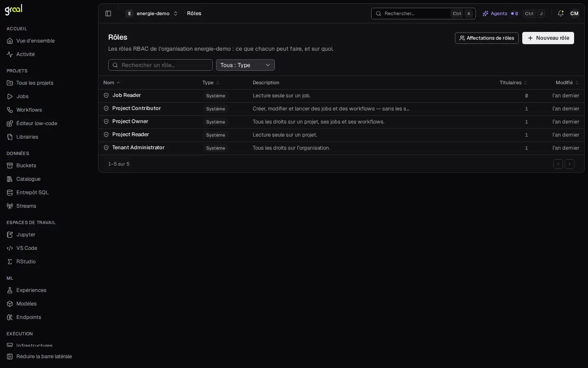Screen dimensions: 588x368
Task: Expand the energie-demo organisation switcher
Action: click(152, 13)
